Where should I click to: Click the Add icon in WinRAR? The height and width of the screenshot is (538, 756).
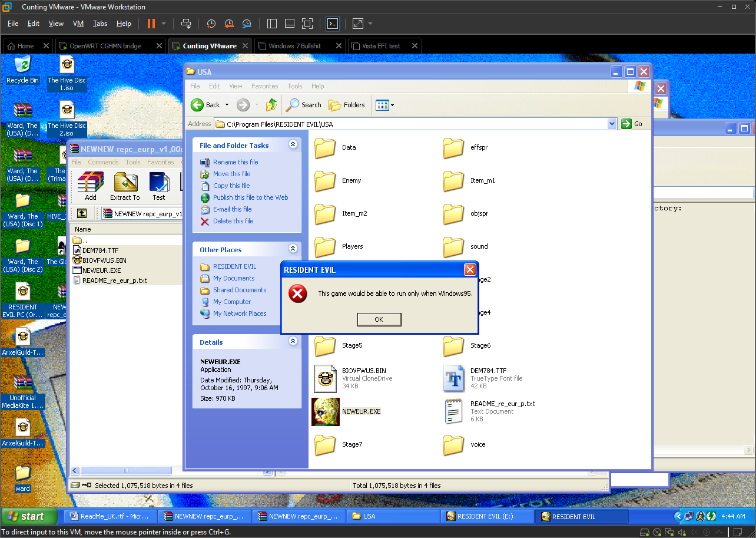click(x=91, y=186)
